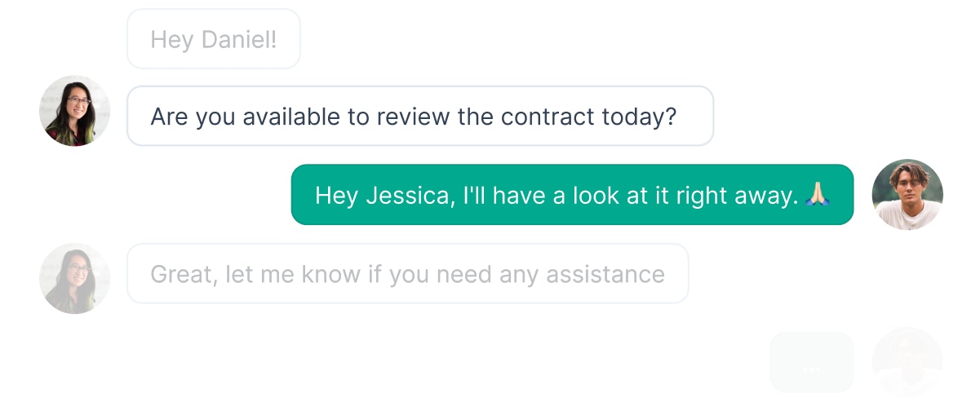Select the 'Hey Daniel!' message bubble

pyautogui.click(x=214, y=39)
